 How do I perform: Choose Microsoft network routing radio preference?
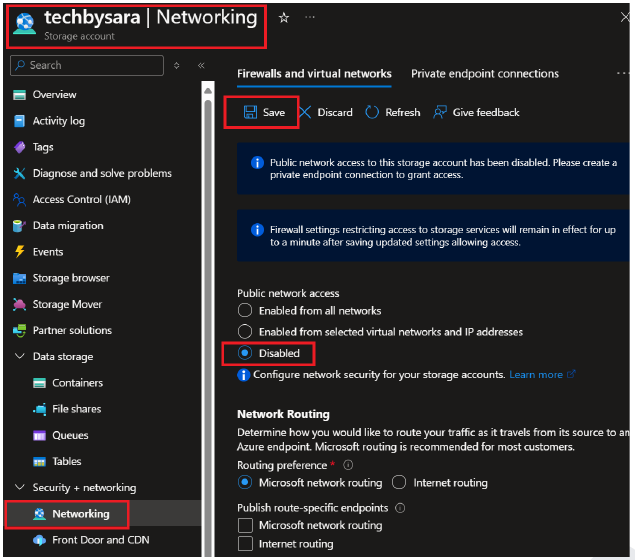pos(245,483)
